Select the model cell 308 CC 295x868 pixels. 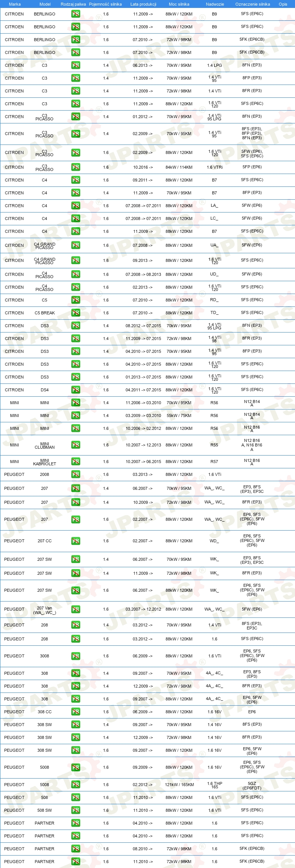pos(45,712)
